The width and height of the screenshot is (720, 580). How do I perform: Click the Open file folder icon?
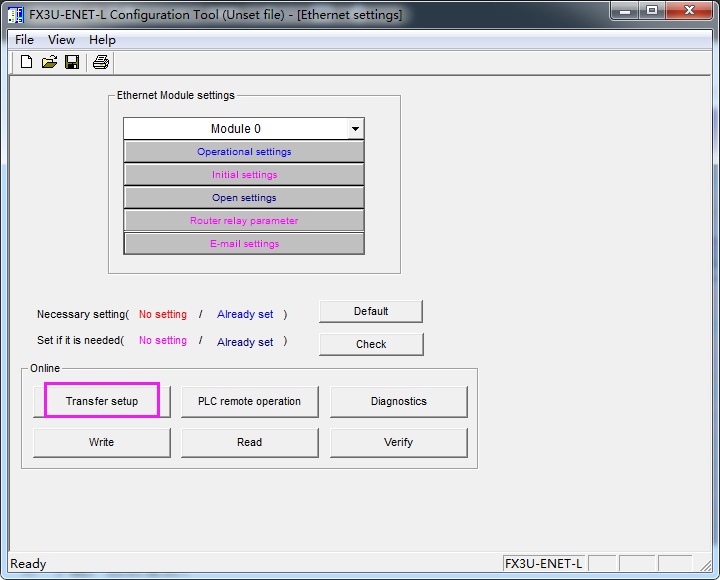tap(49, 62)
